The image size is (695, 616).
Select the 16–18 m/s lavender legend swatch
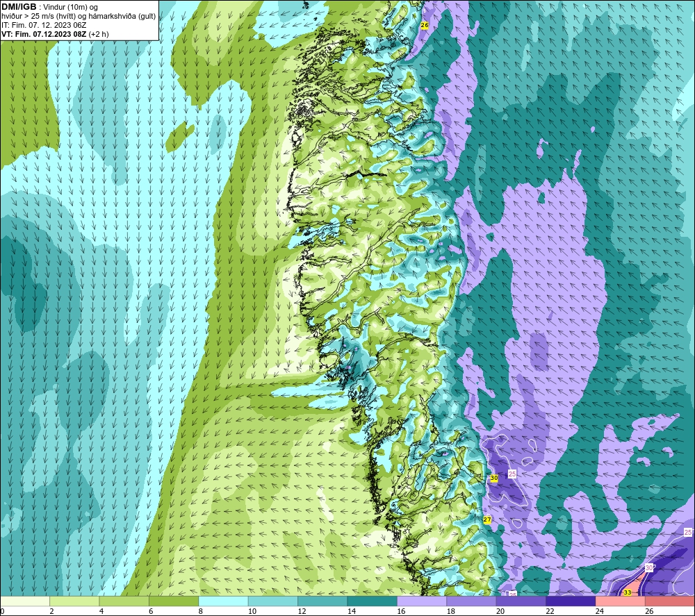click(422, 601)
